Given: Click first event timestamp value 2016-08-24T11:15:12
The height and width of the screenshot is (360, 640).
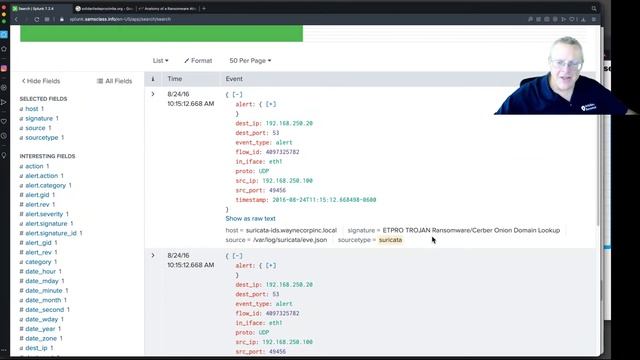Looking at the screenshot, I should tap(324, 200).
